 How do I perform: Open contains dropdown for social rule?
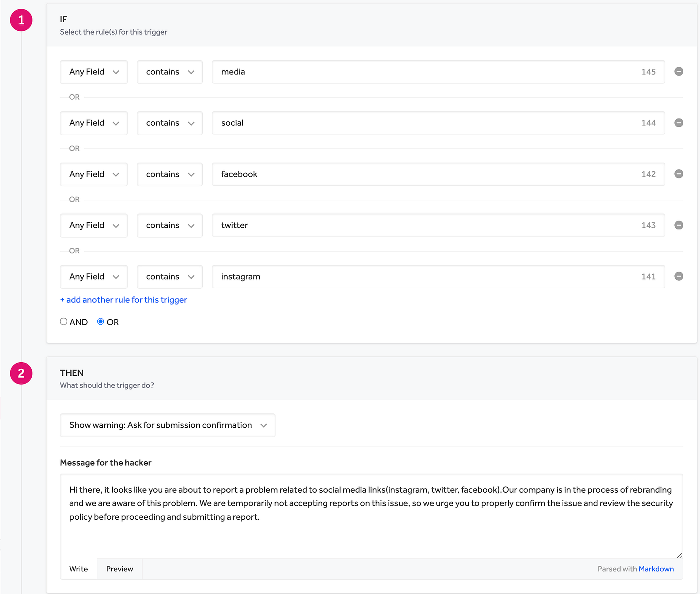click(170, 123)
